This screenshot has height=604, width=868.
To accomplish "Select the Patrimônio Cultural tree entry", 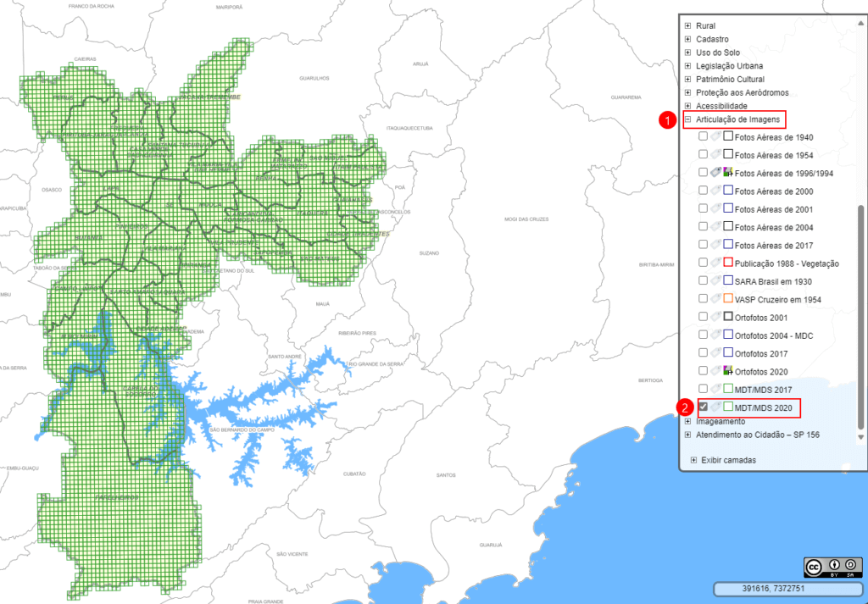I will 730,80.
